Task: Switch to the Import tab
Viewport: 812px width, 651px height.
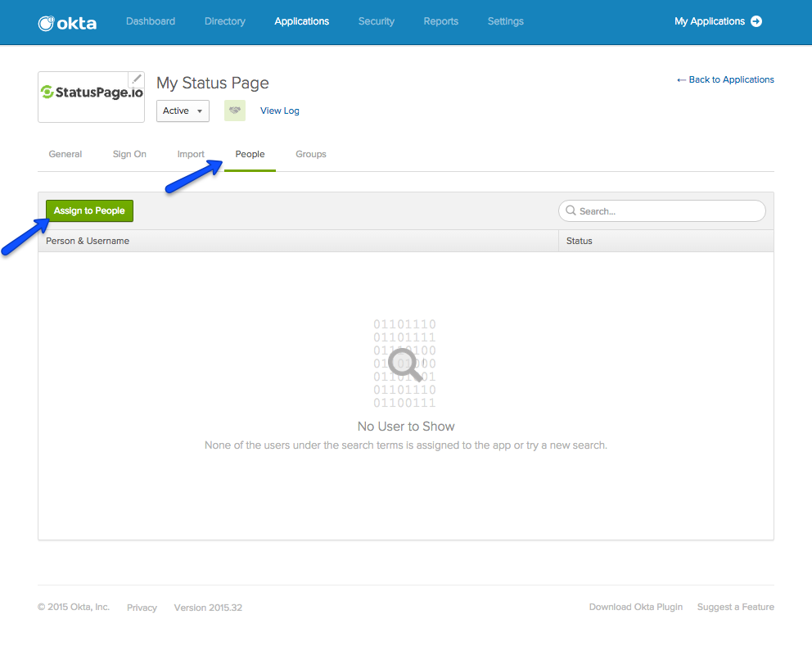Action: click(191, 154)
